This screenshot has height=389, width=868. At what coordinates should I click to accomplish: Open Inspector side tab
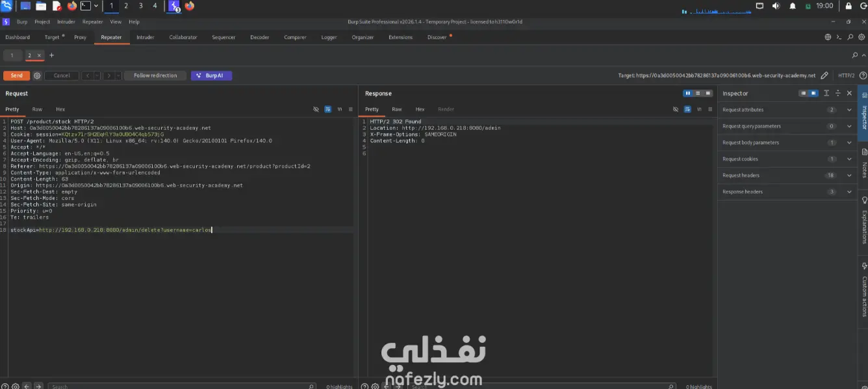[x=863, y=112]
